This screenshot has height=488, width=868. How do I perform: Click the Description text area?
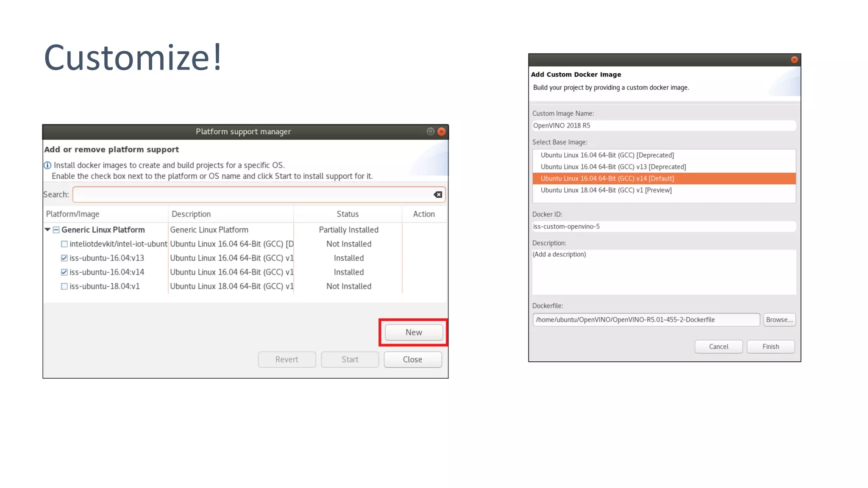pos(664,272)
